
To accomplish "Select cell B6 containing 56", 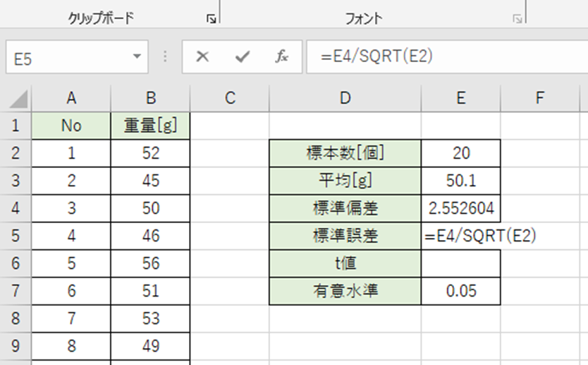I will pos(150,263).
